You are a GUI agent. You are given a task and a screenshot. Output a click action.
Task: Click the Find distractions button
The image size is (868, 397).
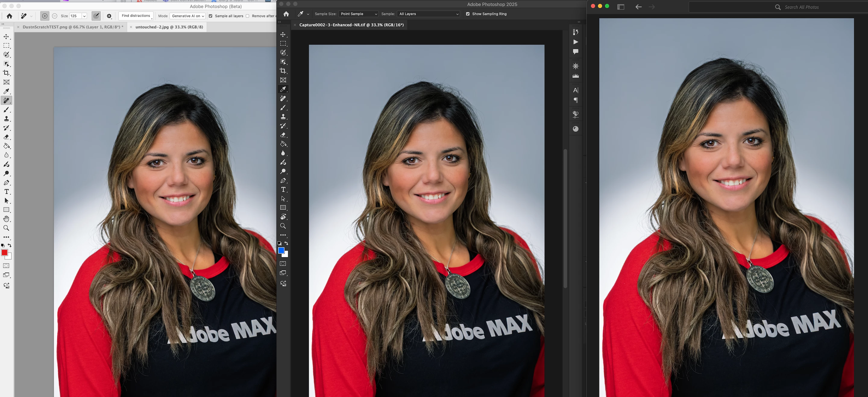[x=136, y=16]
